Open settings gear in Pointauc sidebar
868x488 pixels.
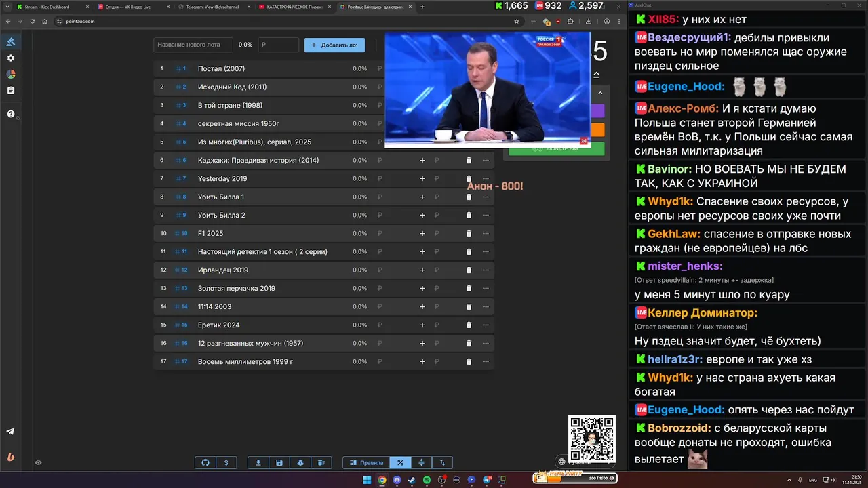point(11,58)
